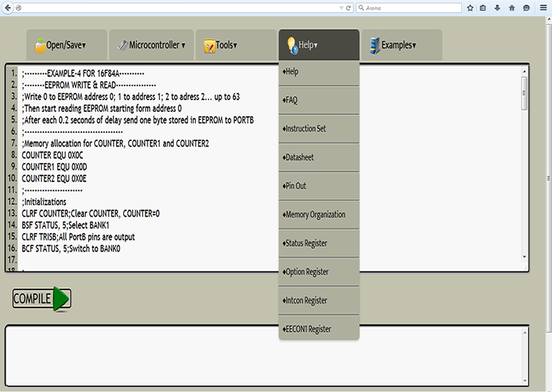The height and width of the screenshot is (392, 552).
Task: Select Help from the Help menu list
Action: click(x=319, y=72)
